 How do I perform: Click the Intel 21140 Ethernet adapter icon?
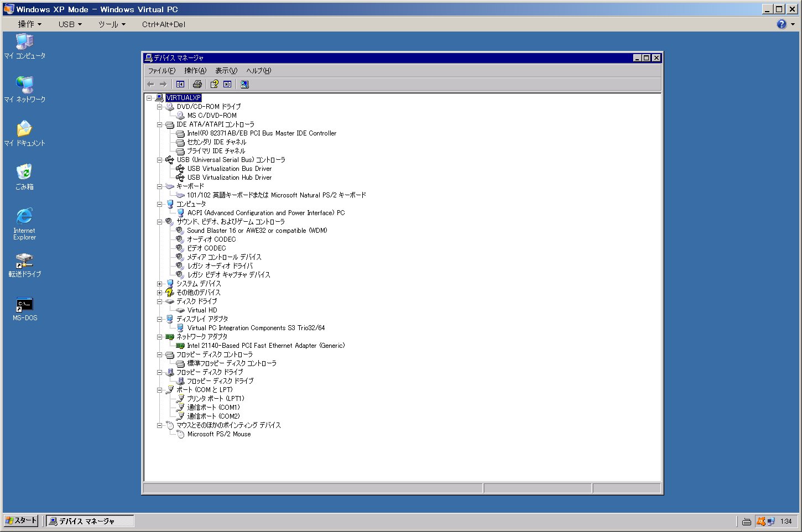(180, 346)
